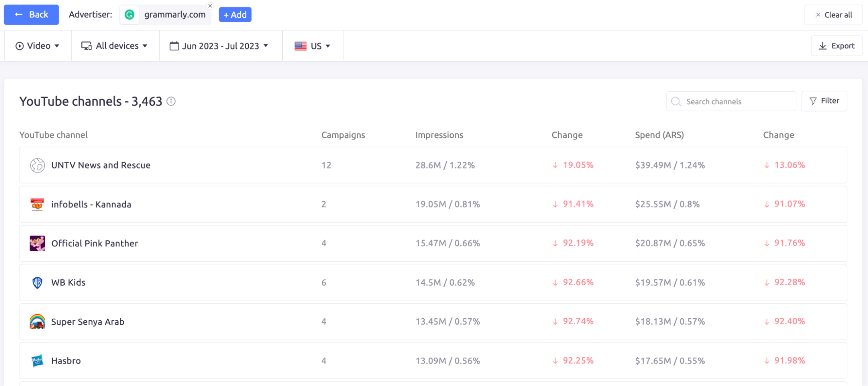Remove grammarly.com advertiser with the small x

click(210, 6)
